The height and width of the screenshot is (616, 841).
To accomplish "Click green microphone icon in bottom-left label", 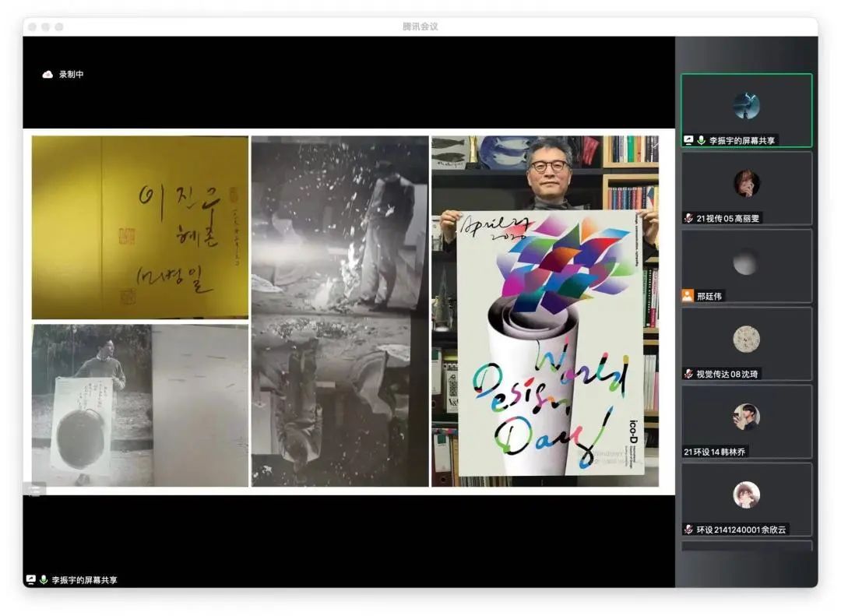I will (44, 579).
